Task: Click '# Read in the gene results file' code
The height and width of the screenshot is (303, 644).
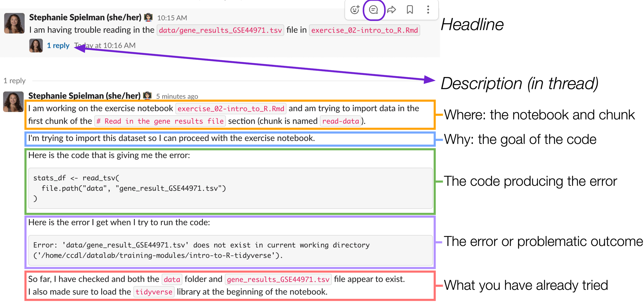Action: (x=160, y=121)
